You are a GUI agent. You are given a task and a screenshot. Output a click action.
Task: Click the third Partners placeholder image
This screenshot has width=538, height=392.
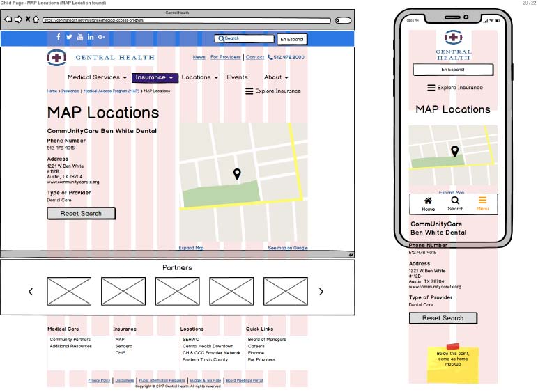coord(178,291)
